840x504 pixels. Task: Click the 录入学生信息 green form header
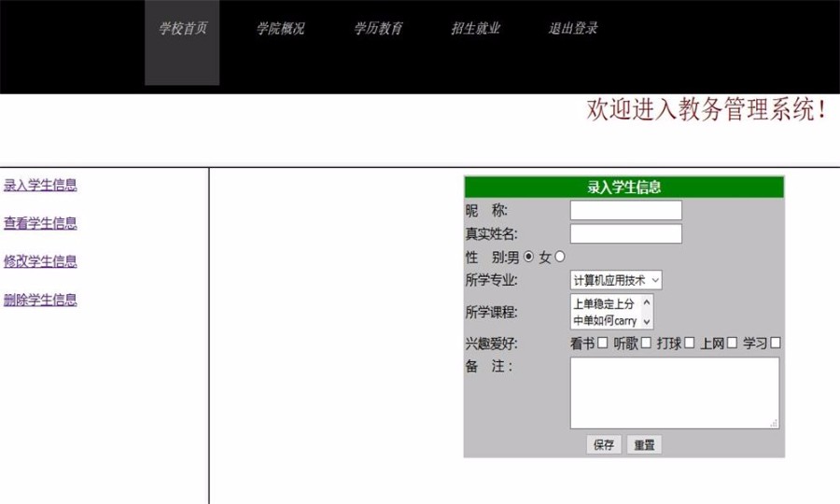click(624, 187)
